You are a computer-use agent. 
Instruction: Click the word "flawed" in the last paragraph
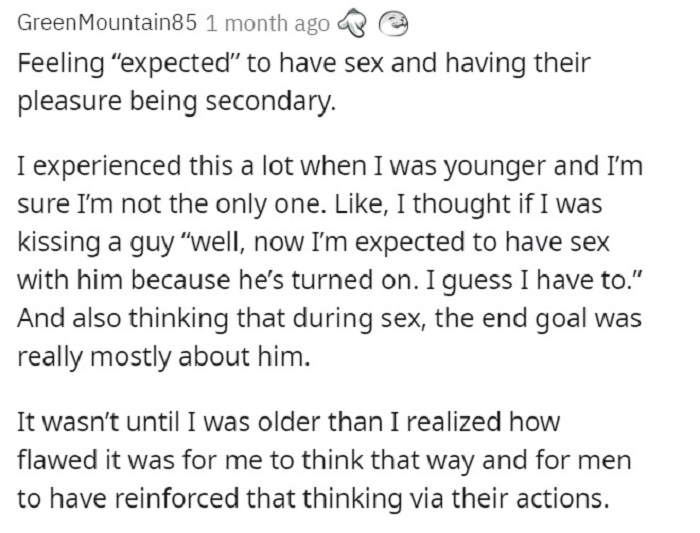[58, 460]
